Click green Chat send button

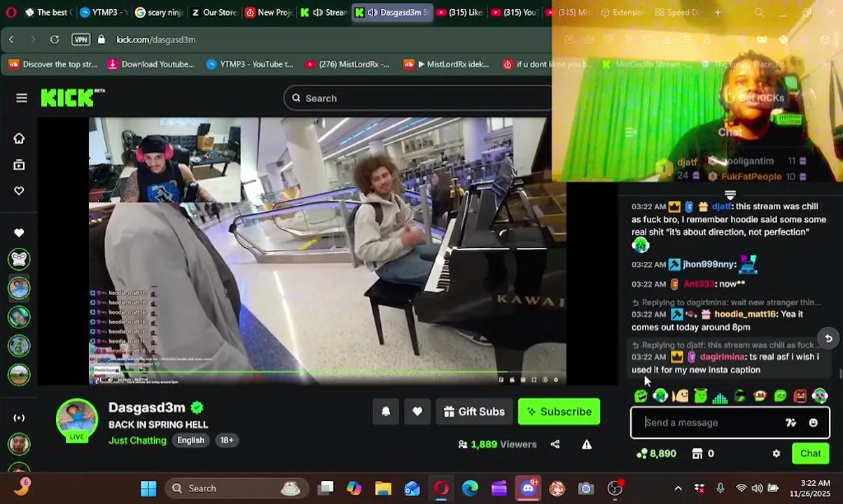click(810, 454)
